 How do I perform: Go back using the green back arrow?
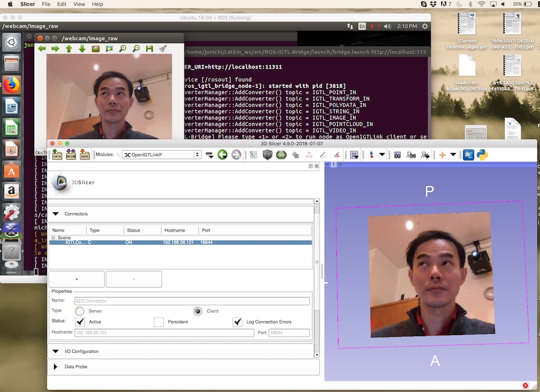[x=221, y=154]
